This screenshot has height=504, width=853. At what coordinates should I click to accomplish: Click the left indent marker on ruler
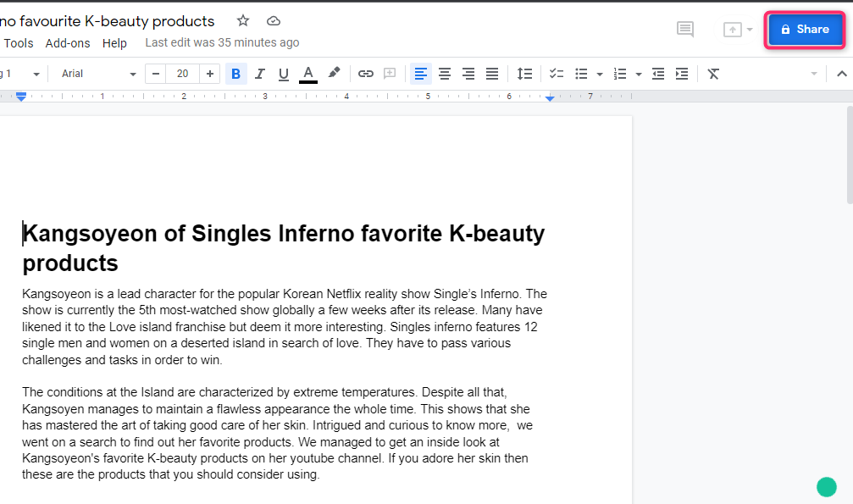coord(20,97)
